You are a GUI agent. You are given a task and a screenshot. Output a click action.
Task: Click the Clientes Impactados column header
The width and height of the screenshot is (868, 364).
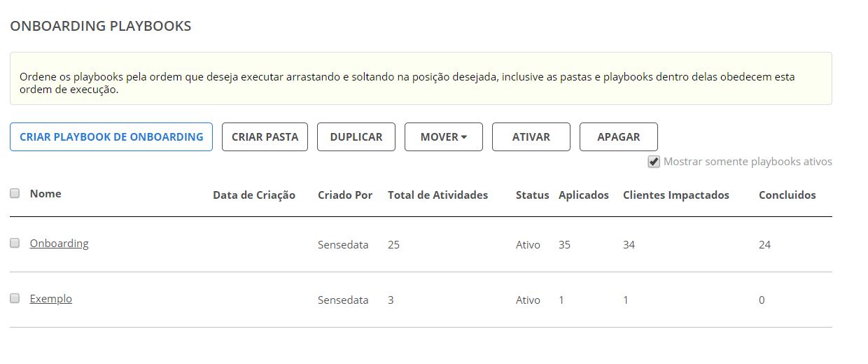coord(676,195)
